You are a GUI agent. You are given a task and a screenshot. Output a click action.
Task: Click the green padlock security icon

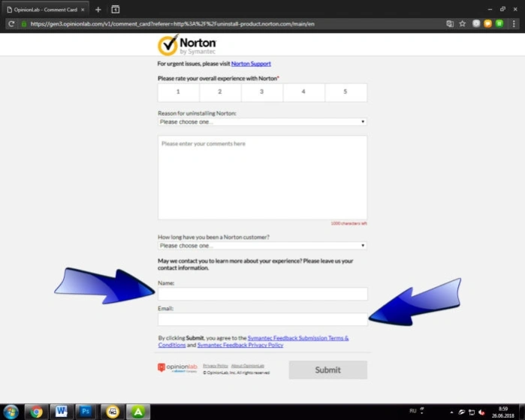(x=24, y=24)
